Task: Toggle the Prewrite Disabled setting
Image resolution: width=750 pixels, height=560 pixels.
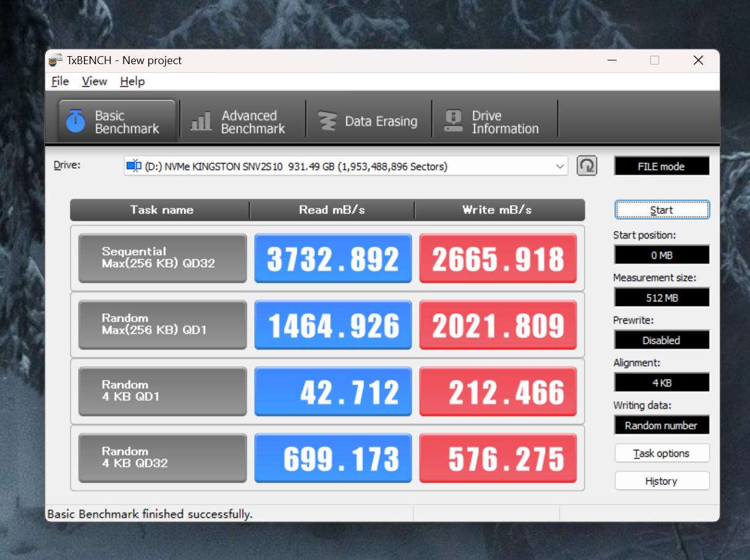Action: pos(661,340)
